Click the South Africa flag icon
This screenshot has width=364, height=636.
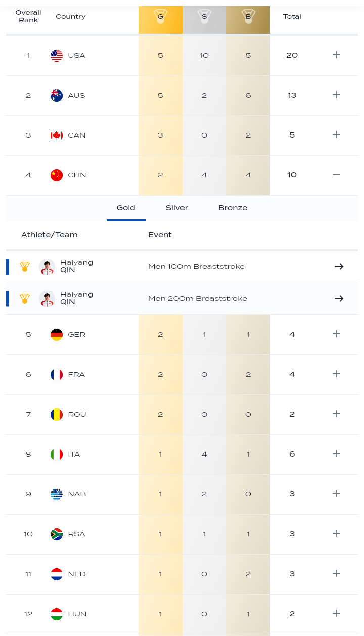point(57,534)
